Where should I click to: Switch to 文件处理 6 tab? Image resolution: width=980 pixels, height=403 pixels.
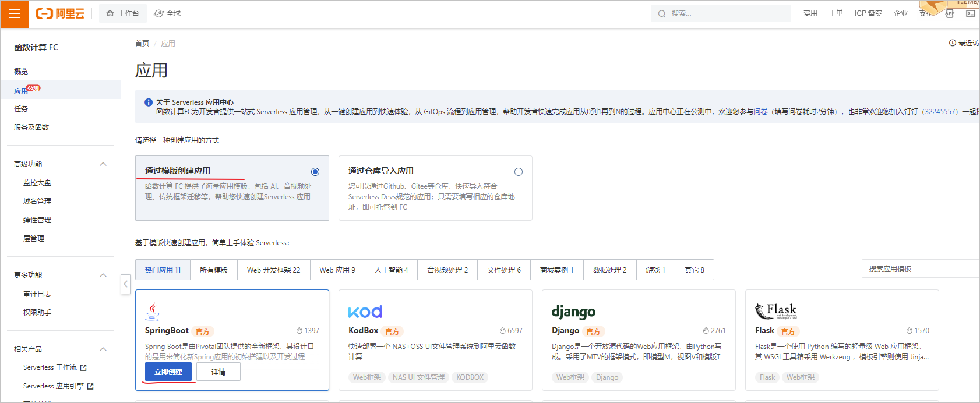point(504,270)
